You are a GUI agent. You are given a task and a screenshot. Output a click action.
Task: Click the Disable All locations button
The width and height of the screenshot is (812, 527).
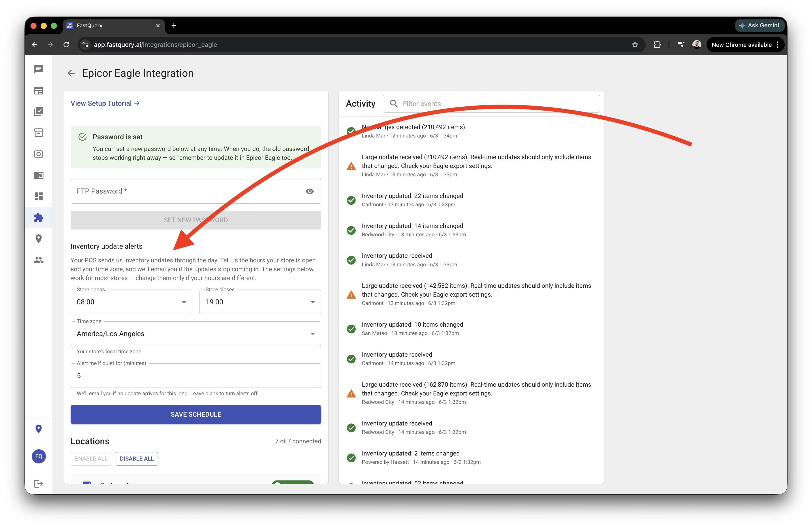(x=137, y=459)
